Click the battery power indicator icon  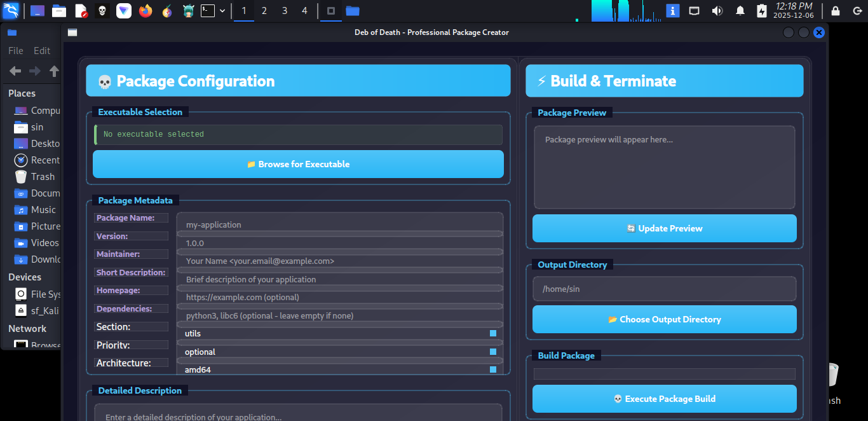[x=761, y=11]
